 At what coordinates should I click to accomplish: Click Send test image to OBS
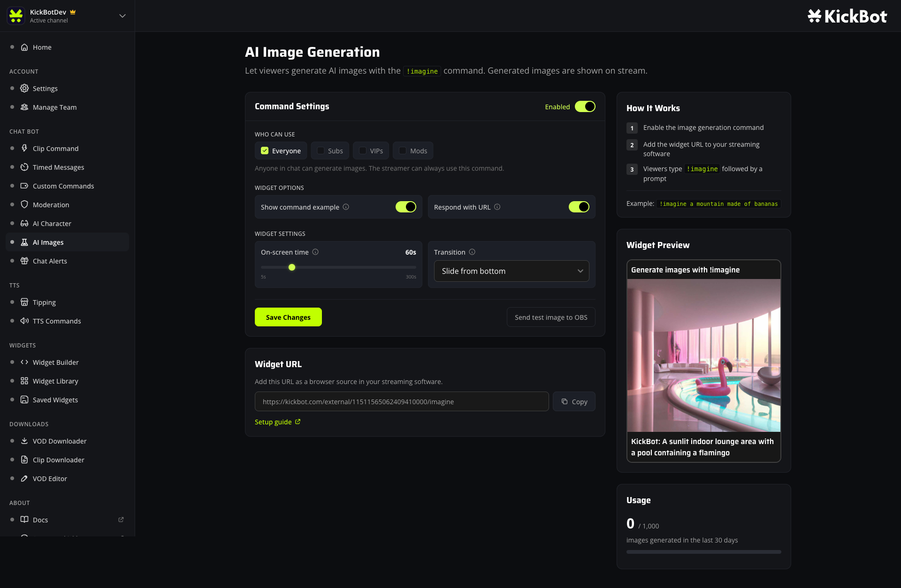point(551,317)
